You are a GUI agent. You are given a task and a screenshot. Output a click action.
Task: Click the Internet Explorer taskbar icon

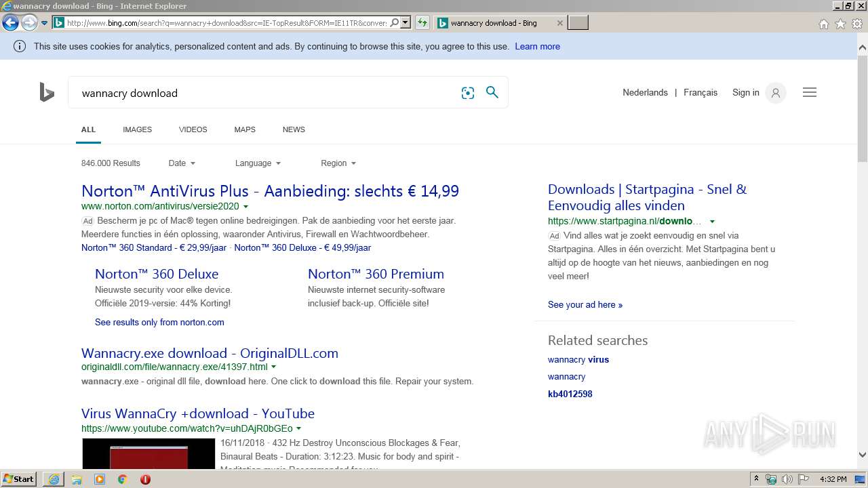54,479
